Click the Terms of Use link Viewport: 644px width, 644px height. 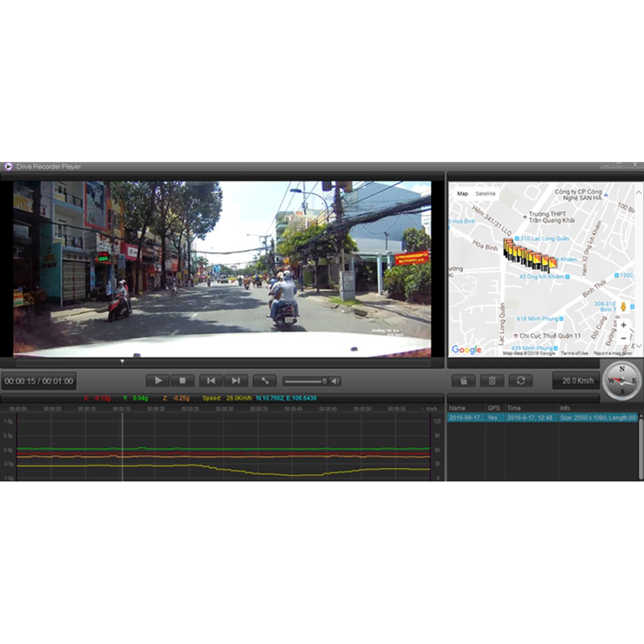575,353
